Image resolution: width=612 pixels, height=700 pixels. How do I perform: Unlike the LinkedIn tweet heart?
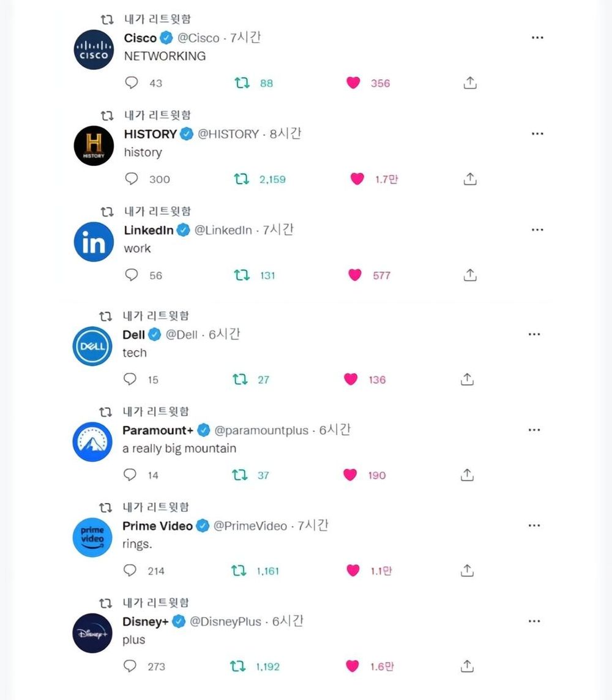point(355,275)
